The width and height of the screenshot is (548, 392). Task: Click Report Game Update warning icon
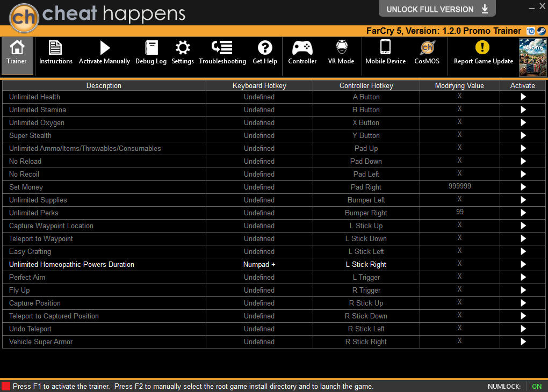pyautogui.click(x=482, y=47)
